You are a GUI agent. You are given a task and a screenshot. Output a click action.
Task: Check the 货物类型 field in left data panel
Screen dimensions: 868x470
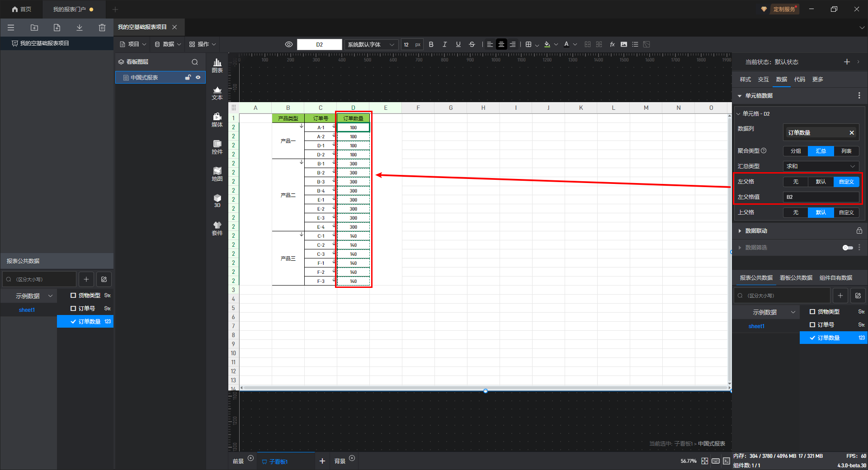[73, 296]
